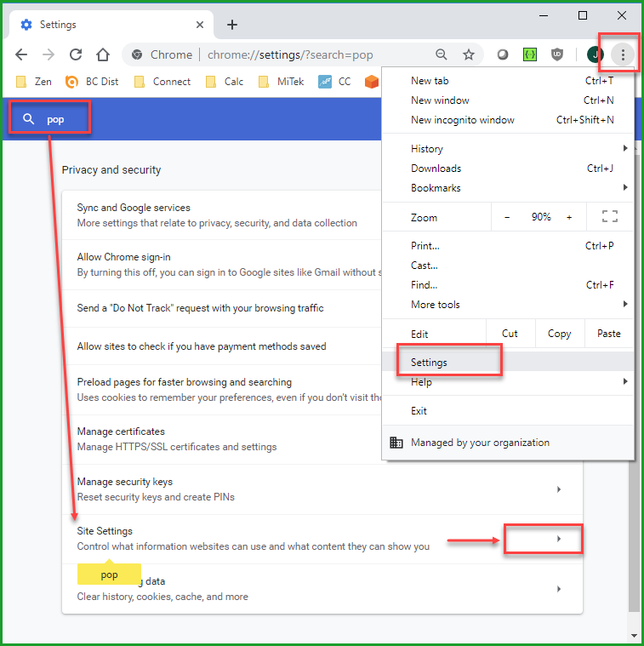Expand the Bookmarks submenu

tap(508, 188)
